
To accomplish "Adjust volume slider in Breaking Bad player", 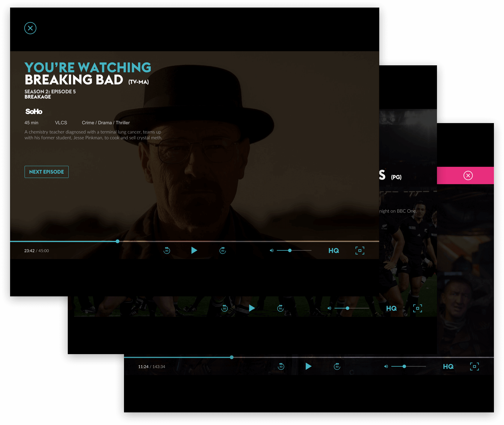I will [x=294, y=250].
